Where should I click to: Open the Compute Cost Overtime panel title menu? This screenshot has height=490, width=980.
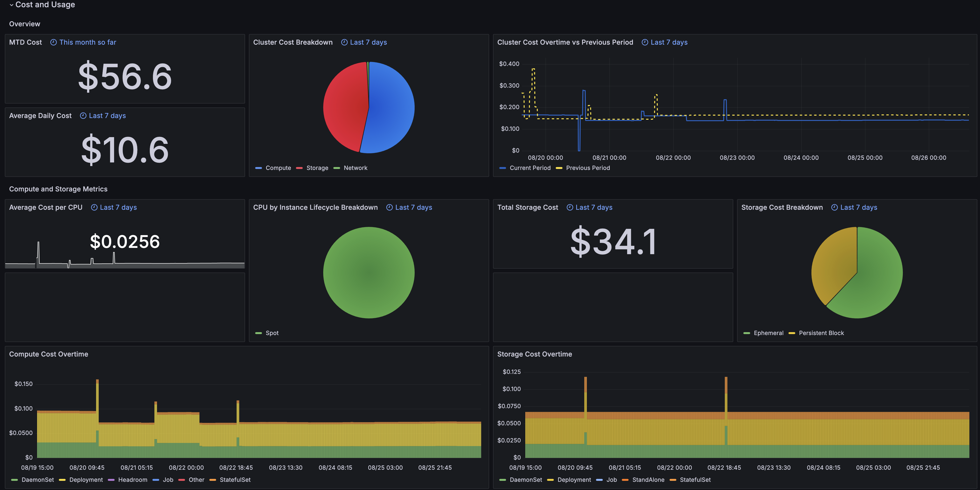click(49, 354)
